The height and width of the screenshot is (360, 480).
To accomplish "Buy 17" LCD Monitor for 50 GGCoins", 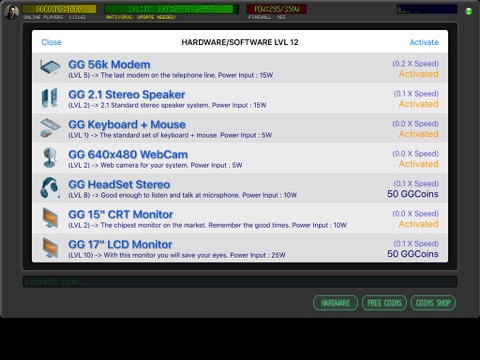I will click(413, 254).
